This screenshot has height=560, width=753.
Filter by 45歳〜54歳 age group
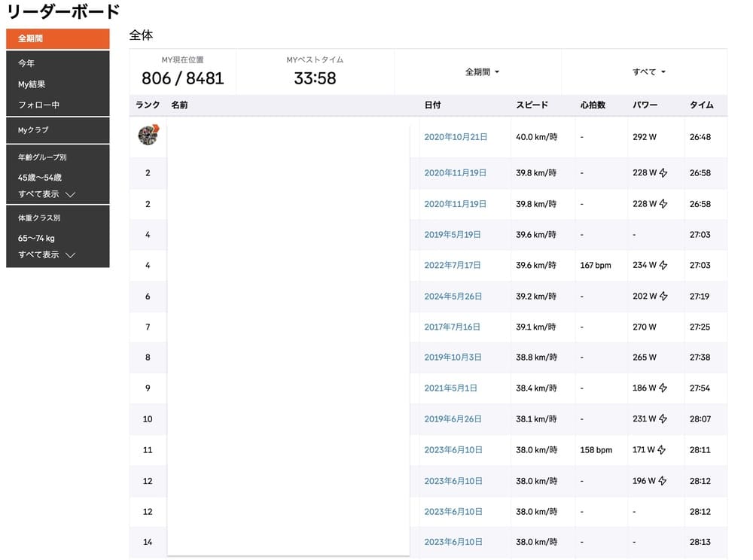[40, 178]
